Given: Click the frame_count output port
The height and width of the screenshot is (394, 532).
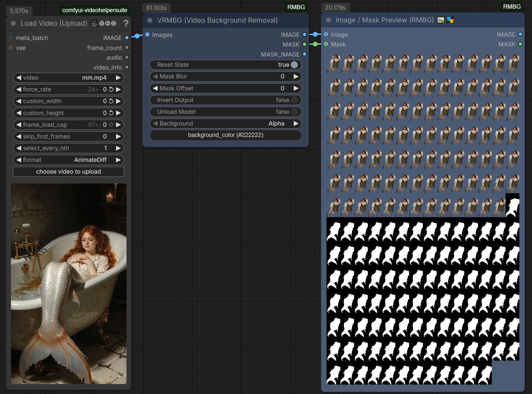Looking at the screenshot, I should pos(127,48).
